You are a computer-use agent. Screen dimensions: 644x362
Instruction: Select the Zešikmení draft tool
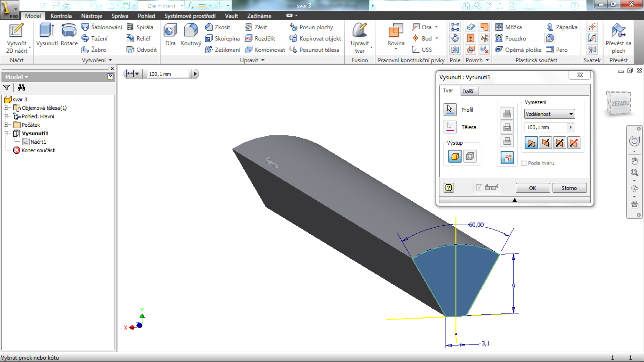point(223,50)
